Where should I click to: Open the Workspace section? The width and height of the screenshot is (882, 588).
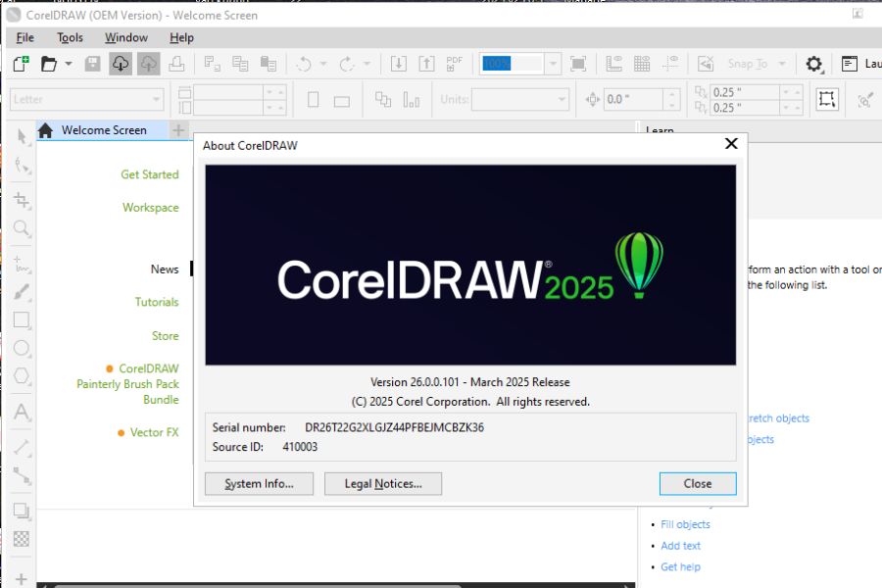point(151,208)
